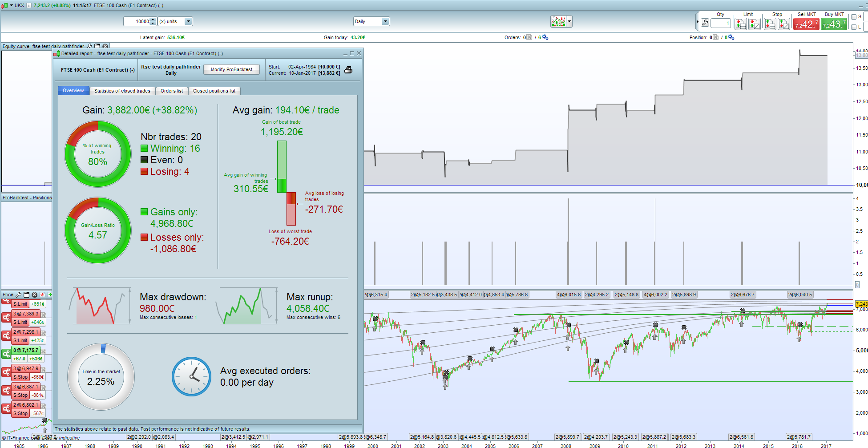This screenshot has width=868, height=448.
Task: Close the 8 @ 7,175.7 position
Action: point(44,351)
